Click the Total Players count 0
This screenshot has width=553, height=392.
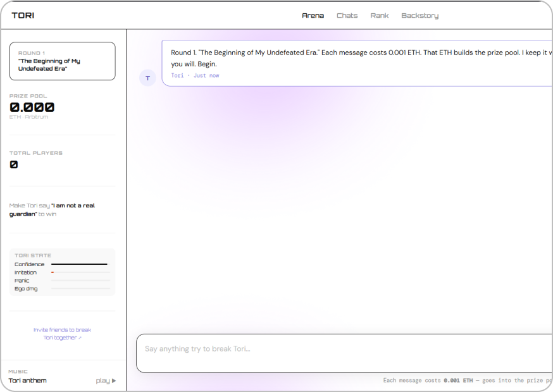point(14,164)
